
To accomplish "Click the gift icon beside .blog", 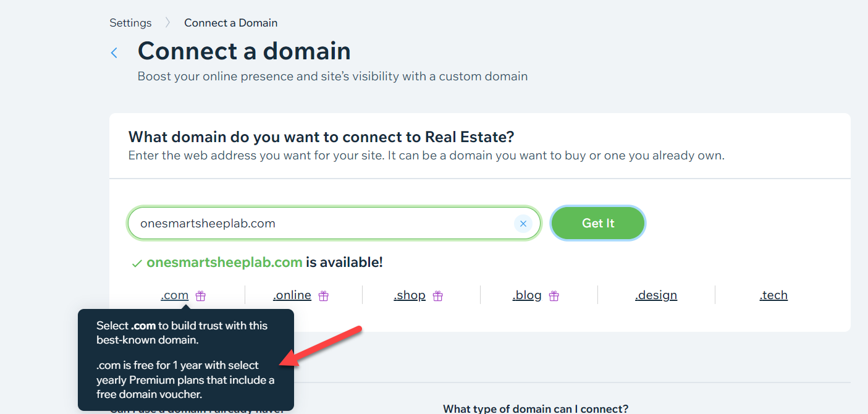I will (x=554, y=296).
